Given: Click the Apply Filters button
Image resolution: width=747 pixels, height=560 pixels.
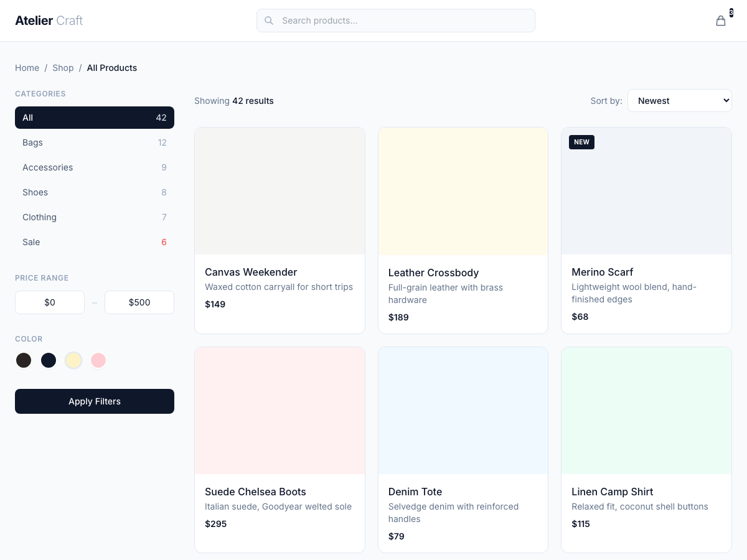Looking at the screenshot, I should coord(95,401).
